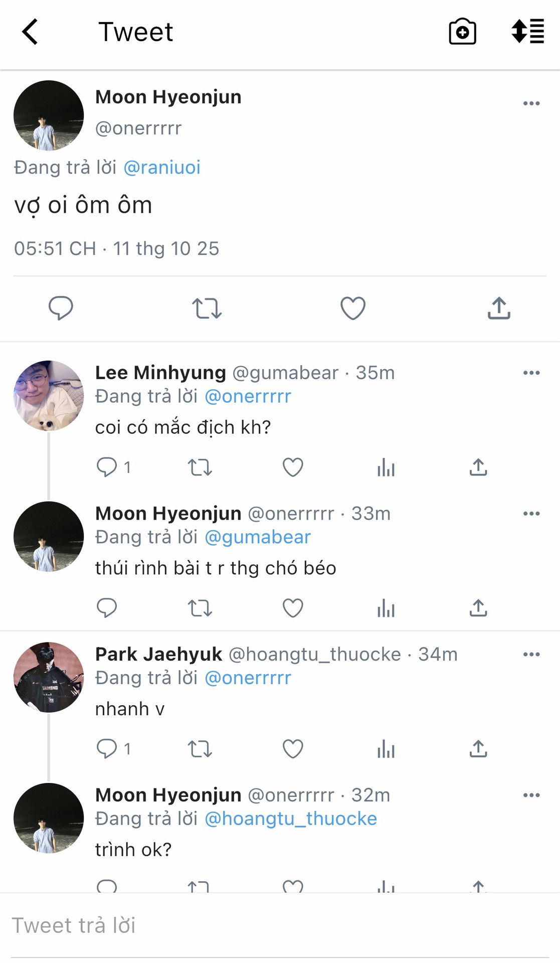
Task: Reply to the main tweet with the comment icon
Action: [61, 308]
